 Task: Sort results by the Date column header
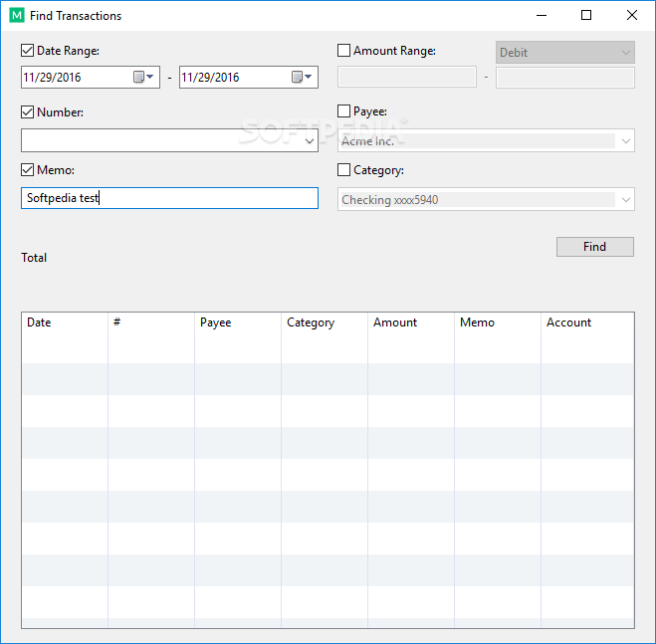pos(65,322)
